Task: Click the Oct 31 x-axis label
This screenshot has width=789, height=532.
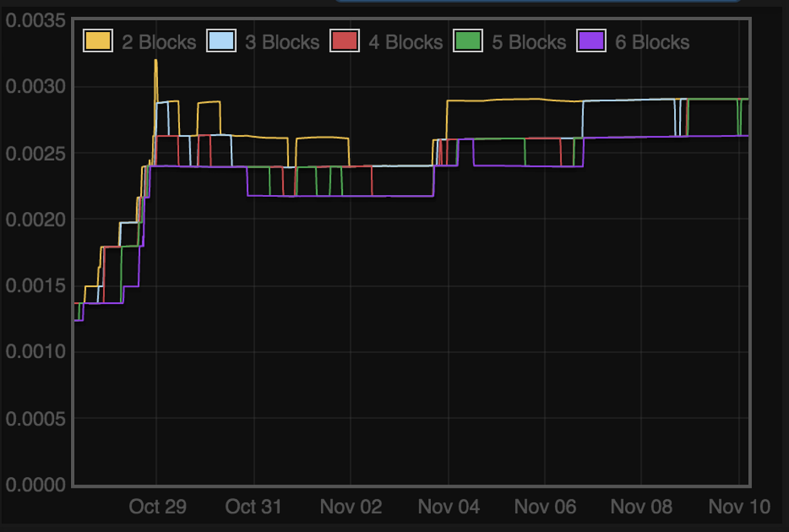Action: 254,507
